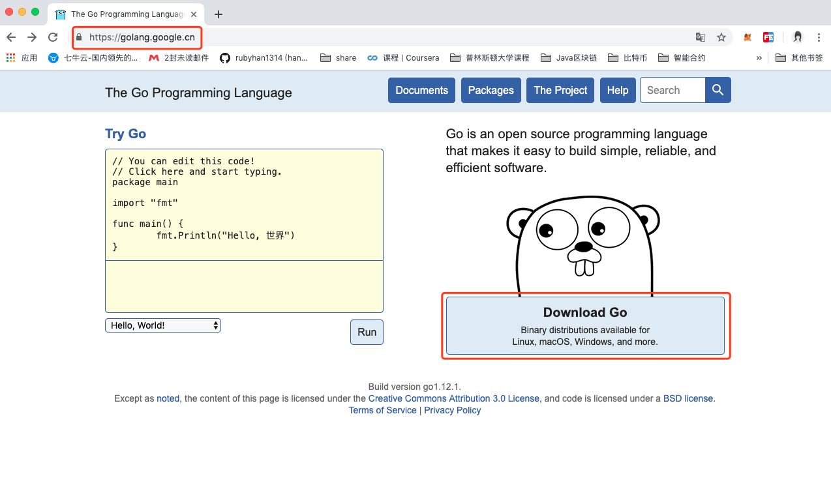
Task: Bookmark this page with the star icon
Action: click(721, 37)
